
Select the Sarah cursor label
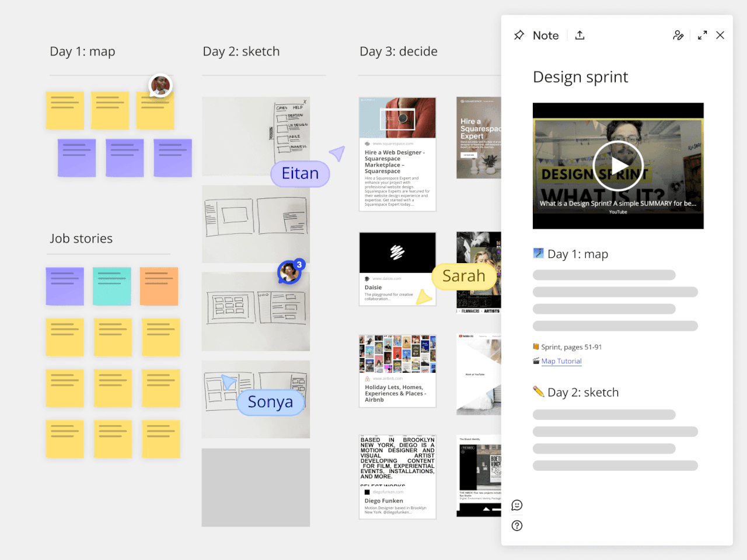tap(464, 276)
